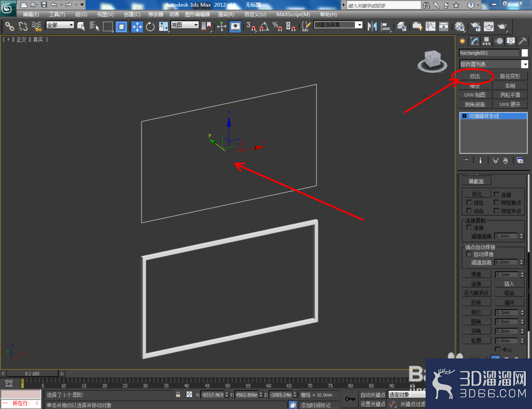Toggle the Percent Snap button
532x409 pixels.
coord(277,26)
